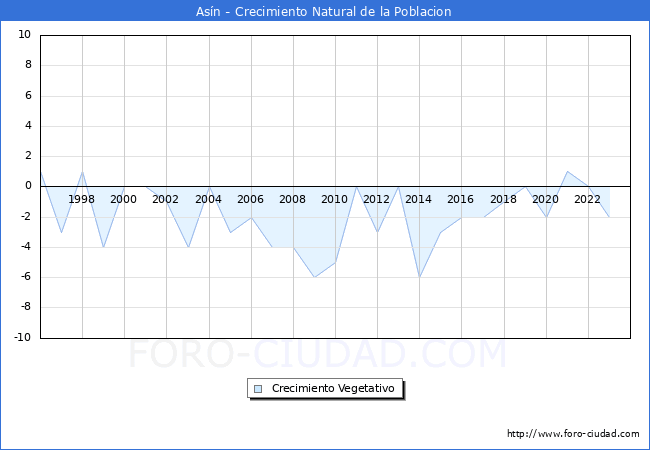Click the 2008 x-axis label
650x450 pixels.
tap(292, 199)
